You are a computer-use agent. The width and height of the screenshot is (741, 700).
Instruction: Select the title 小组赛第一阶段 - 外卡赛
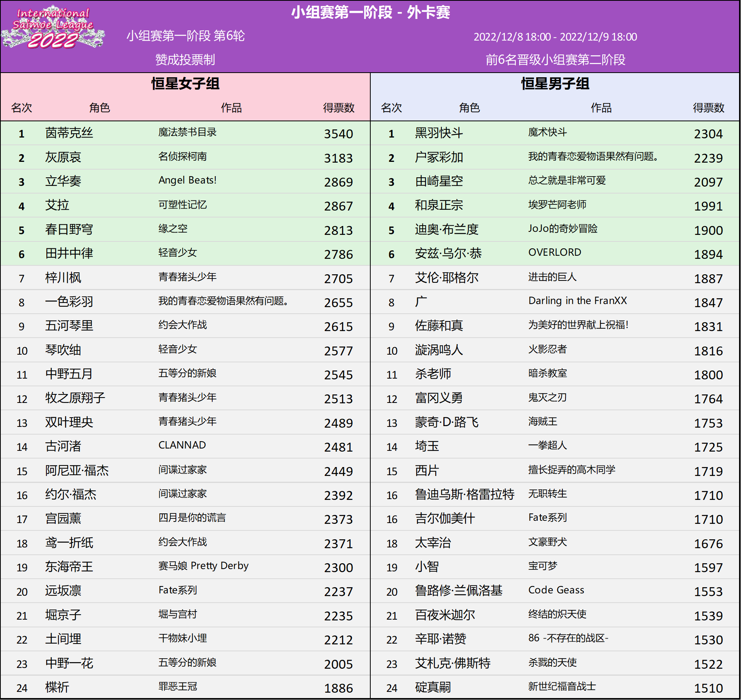click(370, 13)
